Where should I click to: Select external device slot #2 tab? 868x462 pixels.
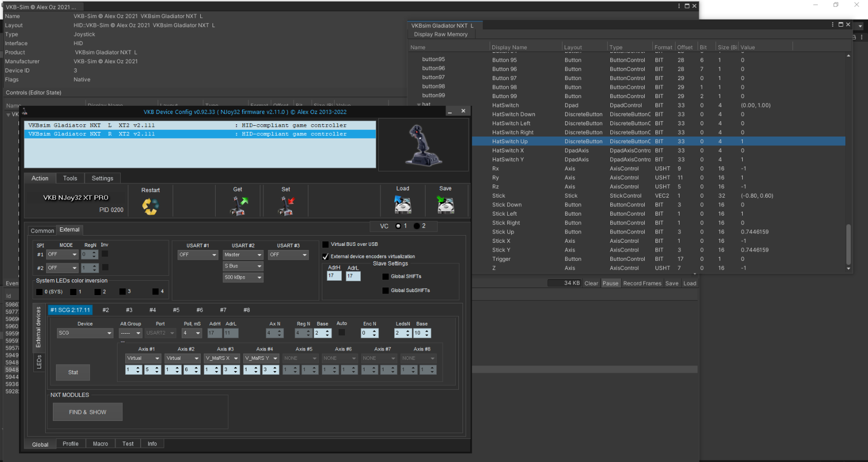point(106,310)
